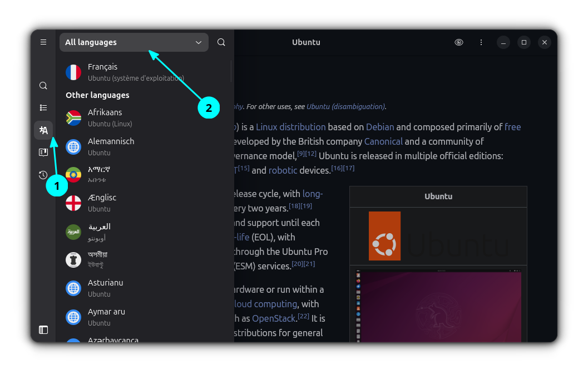Toggle dark reading mode from the header bar

(458, 42)
